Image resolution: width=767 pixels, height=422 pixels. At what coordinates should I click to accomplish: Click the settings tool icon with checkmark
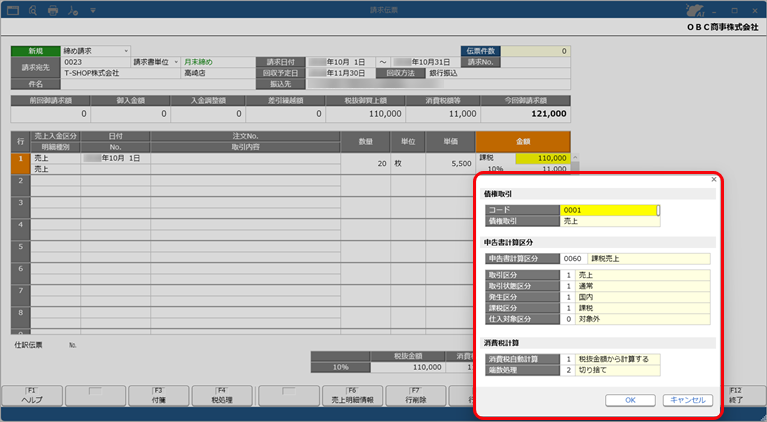[73, 10]
